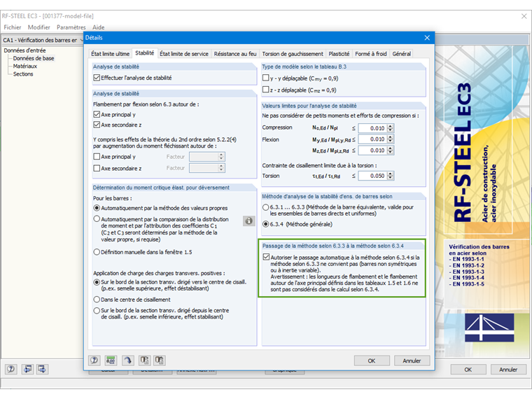
Task: Switch to Résistance au feu tab
Action: click(x=235, y=54)
